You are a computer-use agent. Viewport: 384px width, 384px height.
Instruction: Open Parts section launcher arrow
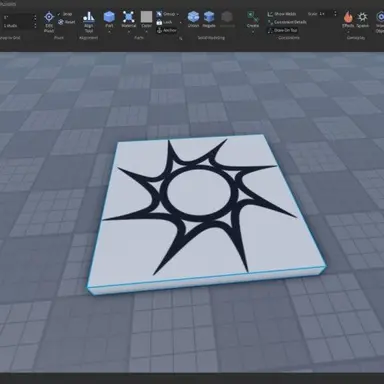click(x=181, y=39)
